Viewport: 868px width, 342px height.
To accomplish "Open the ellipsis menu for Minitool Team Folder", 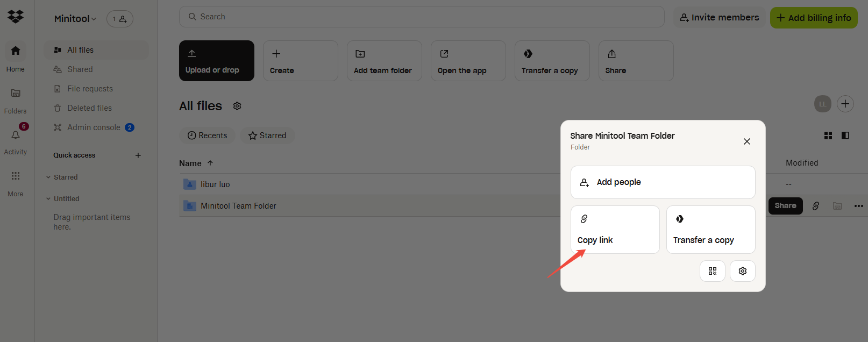I will [858, 206].
